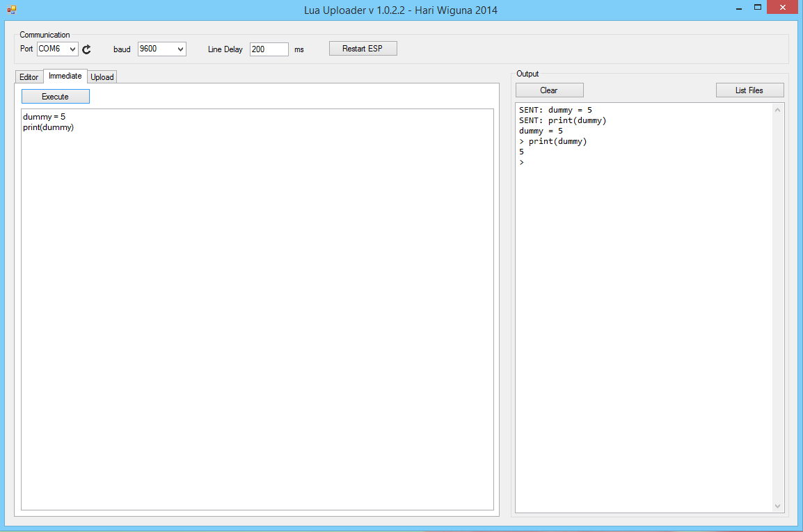Click the refresh ports icon beside COM6
Viewport: 803px width, 532px height.
[x=86, y=49]
